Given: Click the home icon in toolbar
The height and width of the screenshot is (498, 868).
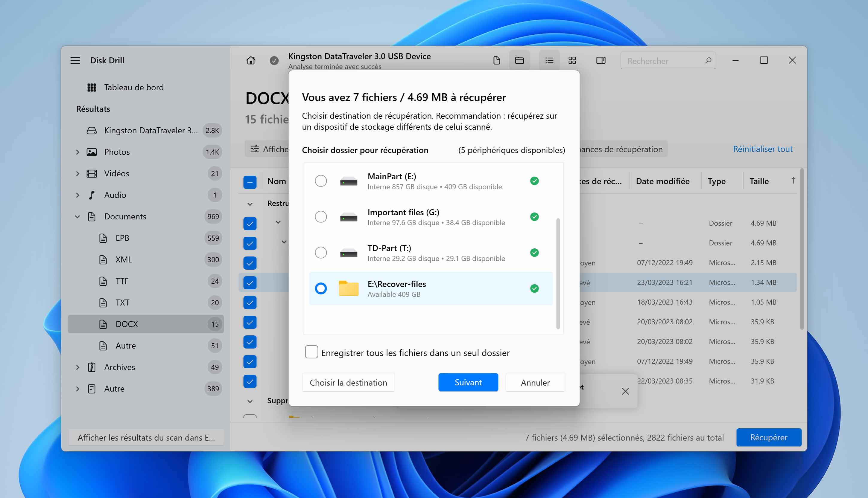Looking at the screenshot, I should tap(250, 61).
